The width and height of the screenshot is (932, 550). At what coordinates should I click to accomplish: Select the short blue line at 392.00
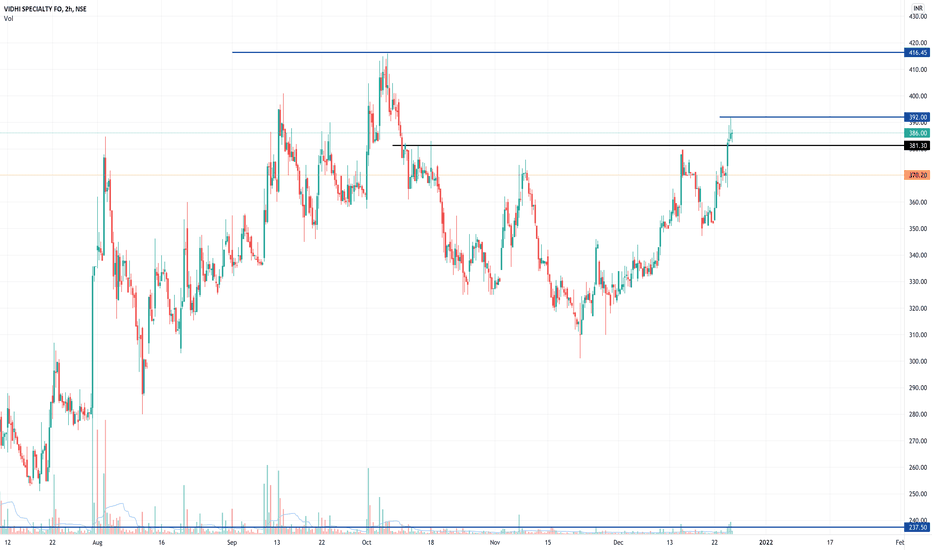(x=811, y=117)
